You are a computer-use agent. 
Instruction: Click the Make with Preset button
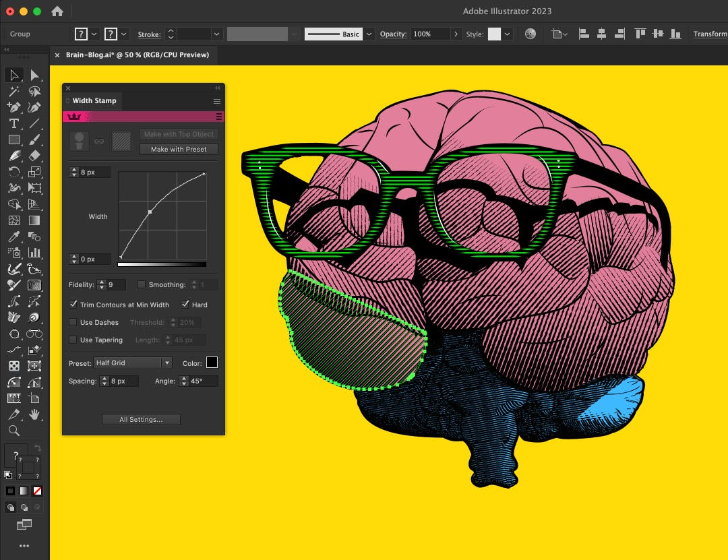coord(178,149)
